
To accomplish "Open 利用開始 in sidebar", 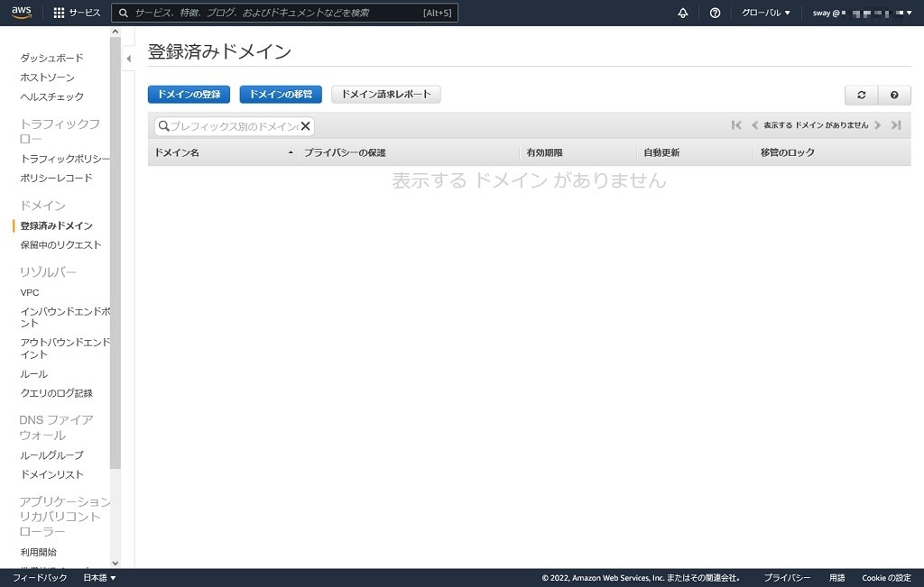I will coord(38,552).
